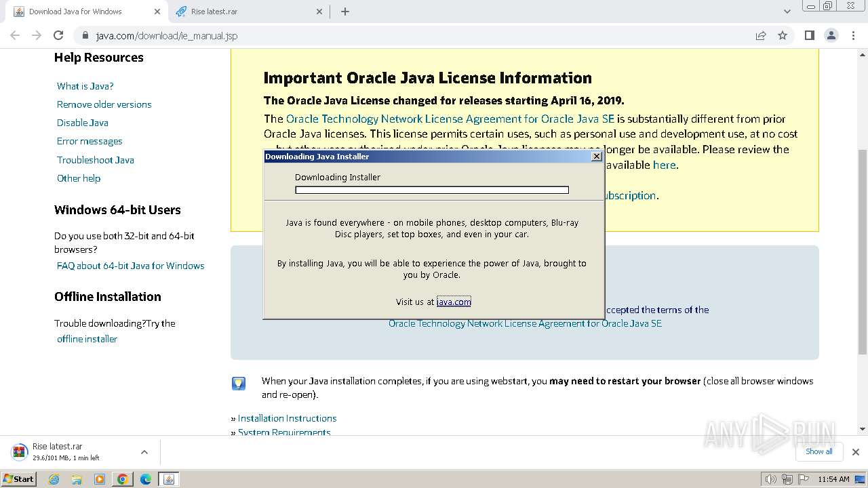Open Oracle Java SE License Agreement link below dialog

[x=525, y=323]
